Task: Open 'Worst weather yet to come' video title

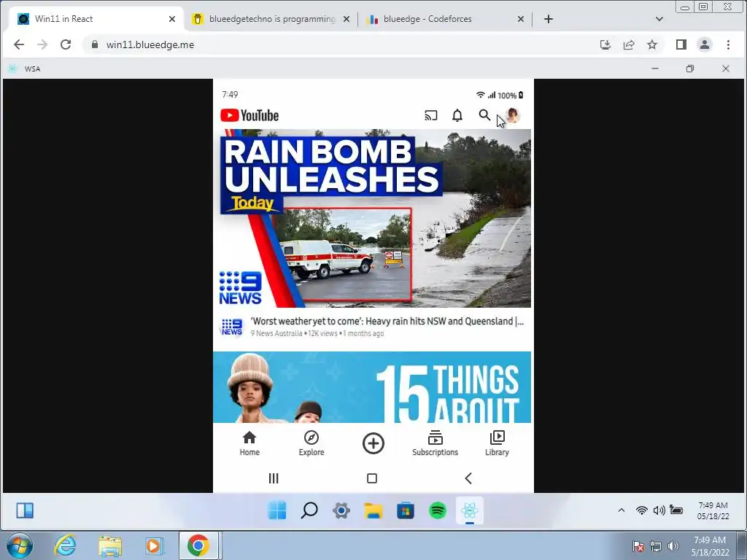Action: click(387, 322)
